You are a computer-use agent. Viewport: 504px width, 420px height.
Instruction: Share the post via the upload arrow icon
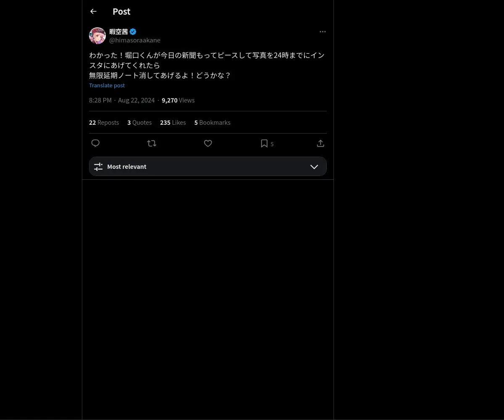pyautogui.click(x=320, y=143)
